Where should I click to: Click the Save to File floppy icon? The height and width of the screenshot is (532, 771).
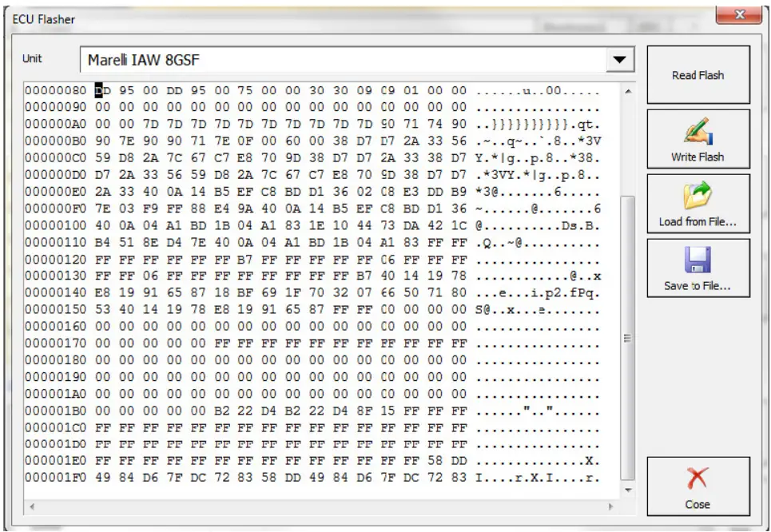[697, 260]
